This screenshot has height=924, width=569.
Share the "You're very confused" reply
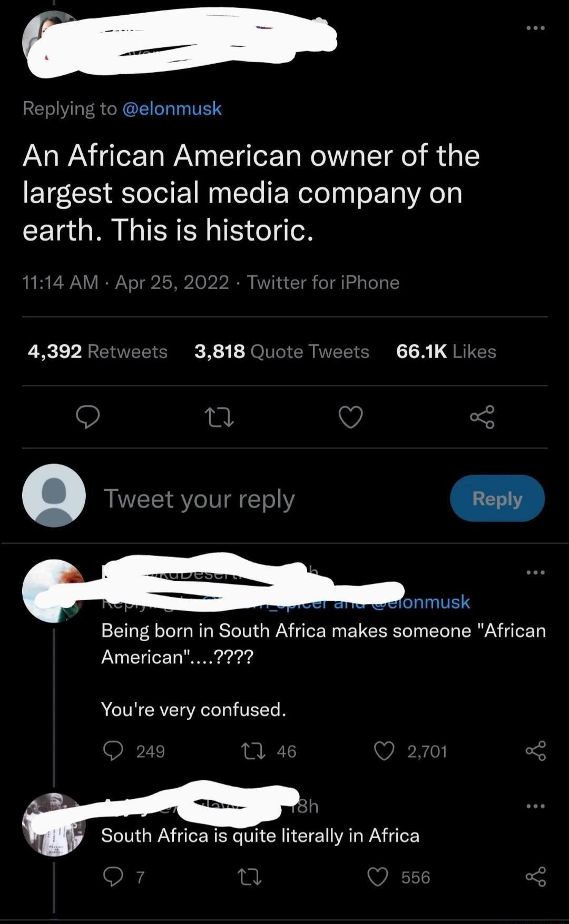coord(535,751)
